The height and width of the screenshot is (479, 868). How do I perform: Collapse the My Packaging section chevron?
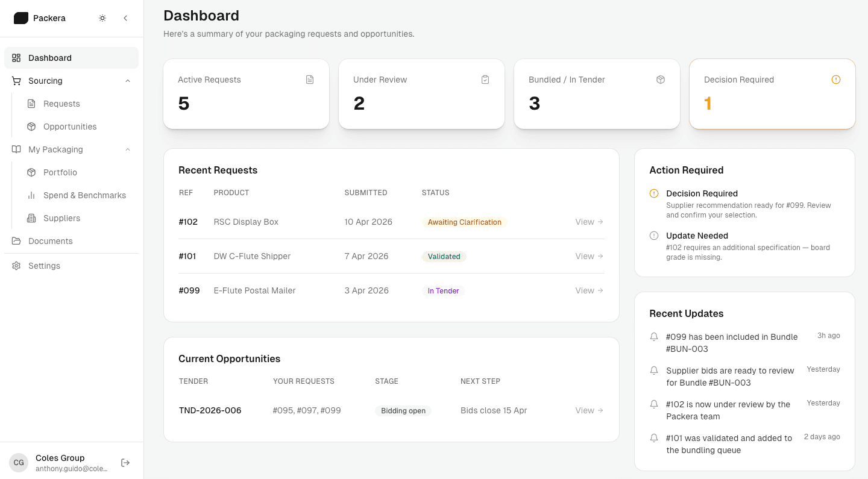tap(128, 149)
